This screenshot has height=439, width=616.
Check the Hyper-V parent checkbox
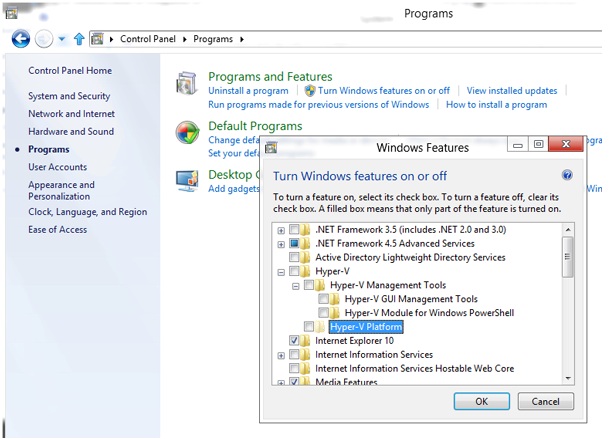tap(294, 271)
